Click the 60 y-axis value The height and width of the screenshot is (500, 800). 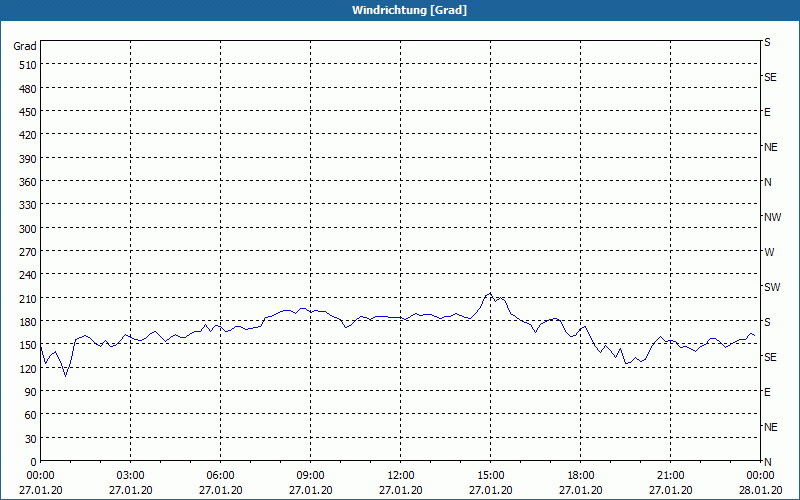pyautogui.click(x=31, y=415)
